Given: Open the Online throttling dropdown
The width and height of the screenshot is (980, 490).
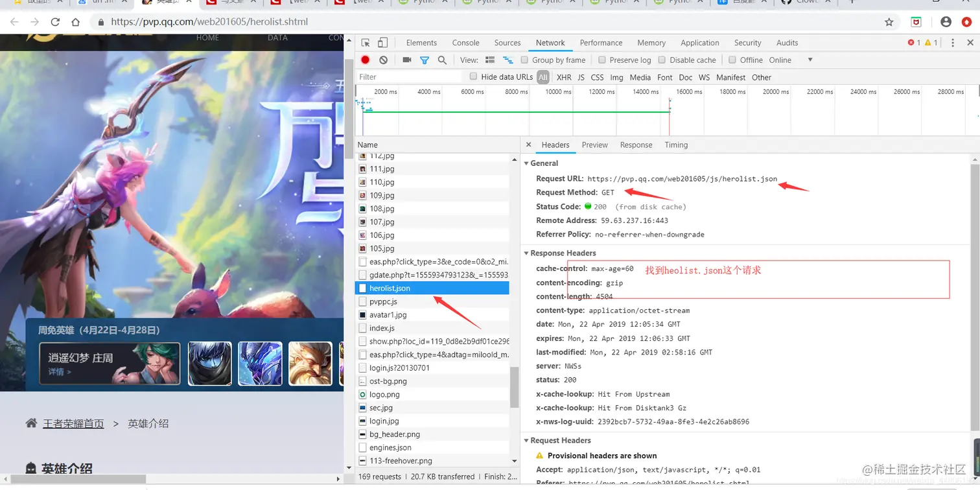Looking at the screenshot, I should tap(791, 60).
